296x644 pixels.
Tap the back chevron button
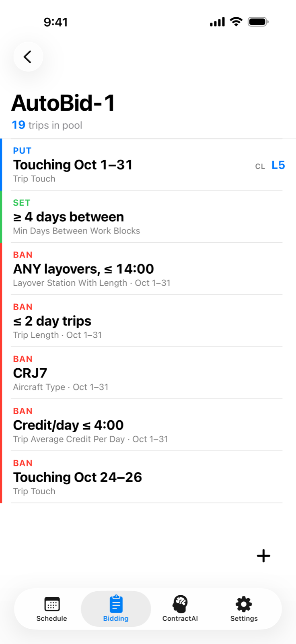pos(28,57)
